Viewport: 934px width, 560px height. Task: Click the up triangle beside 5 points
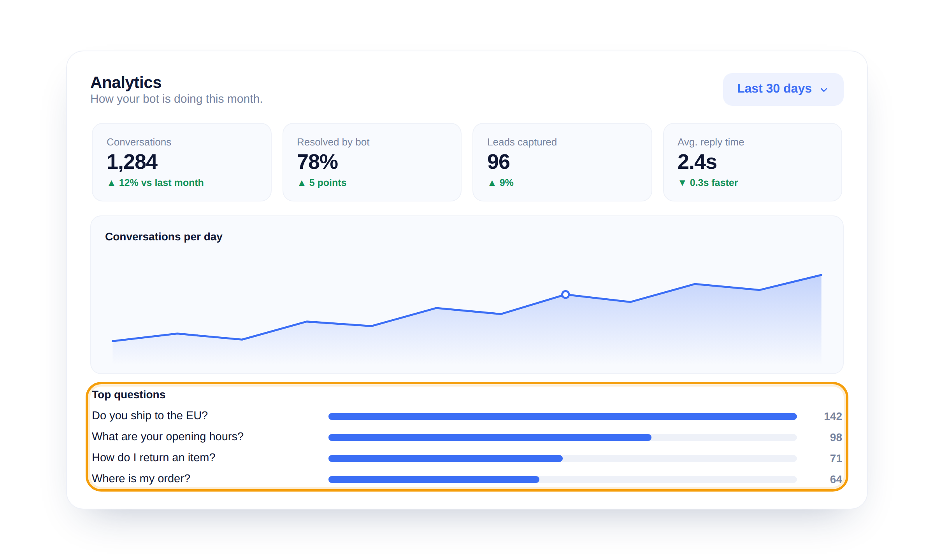(x=302, y=183)
